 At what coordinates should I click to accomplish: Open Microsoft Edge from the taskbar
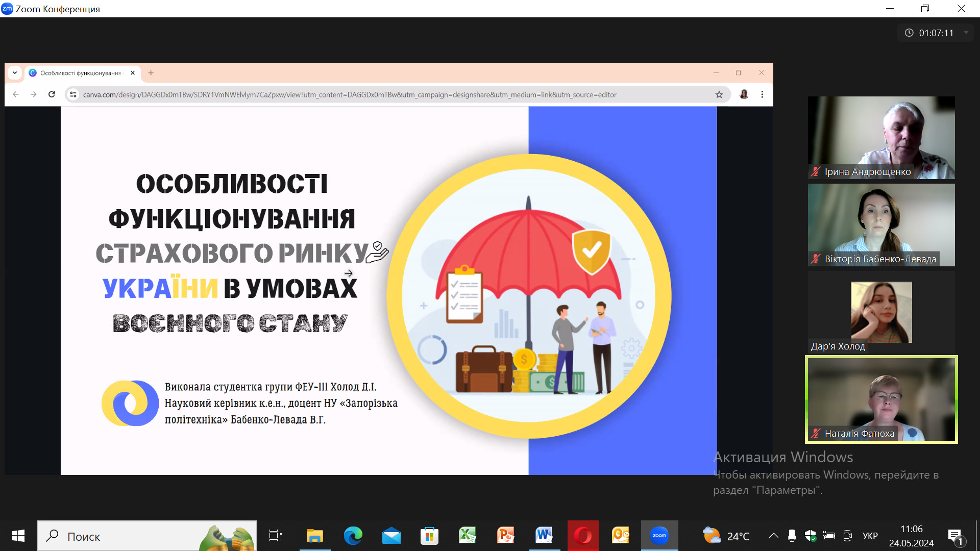tap(353, 536)
